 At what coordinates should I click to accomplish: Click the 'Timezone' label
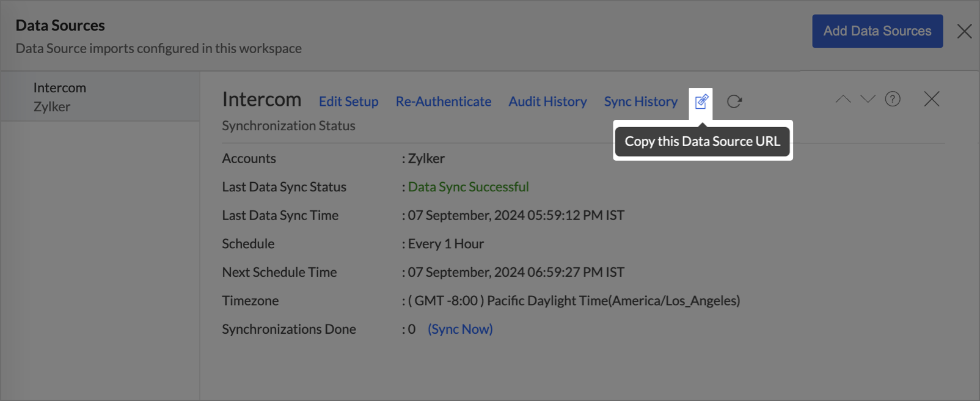(250, 301)
